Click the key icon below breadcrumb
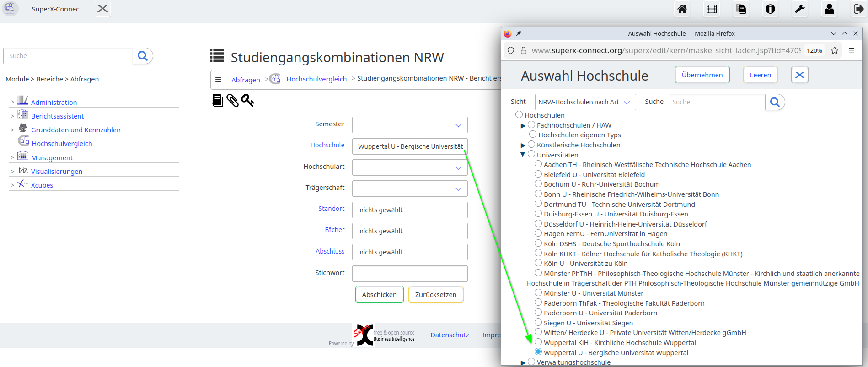868x367 pixels. pos(247,100)
